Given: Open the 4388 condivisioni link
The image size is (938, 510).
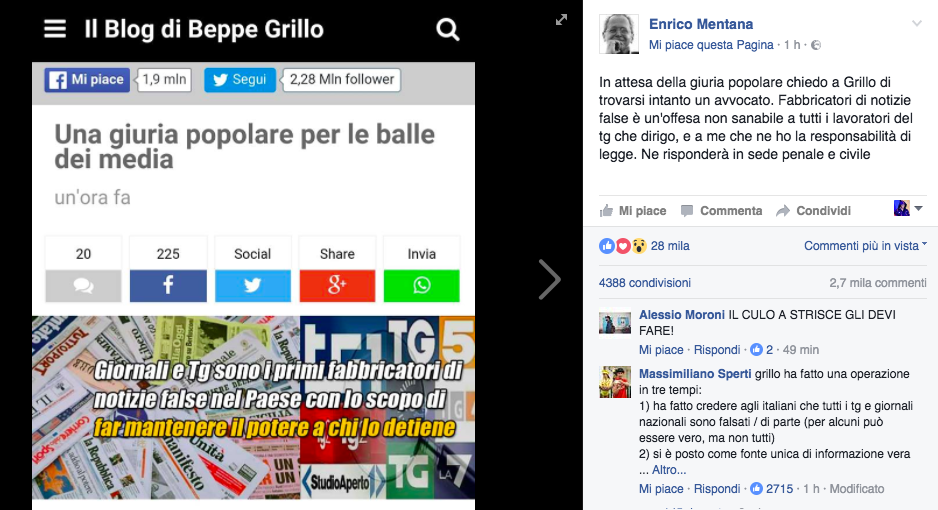Looking at the screenshot, I should (645, 283).
